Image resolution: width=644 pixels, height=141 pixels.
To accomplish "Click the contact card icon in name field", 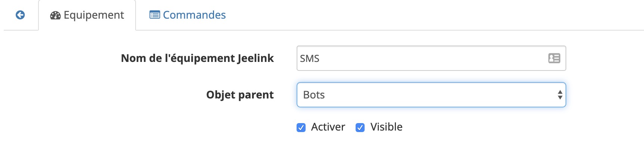I will point(554,58).
